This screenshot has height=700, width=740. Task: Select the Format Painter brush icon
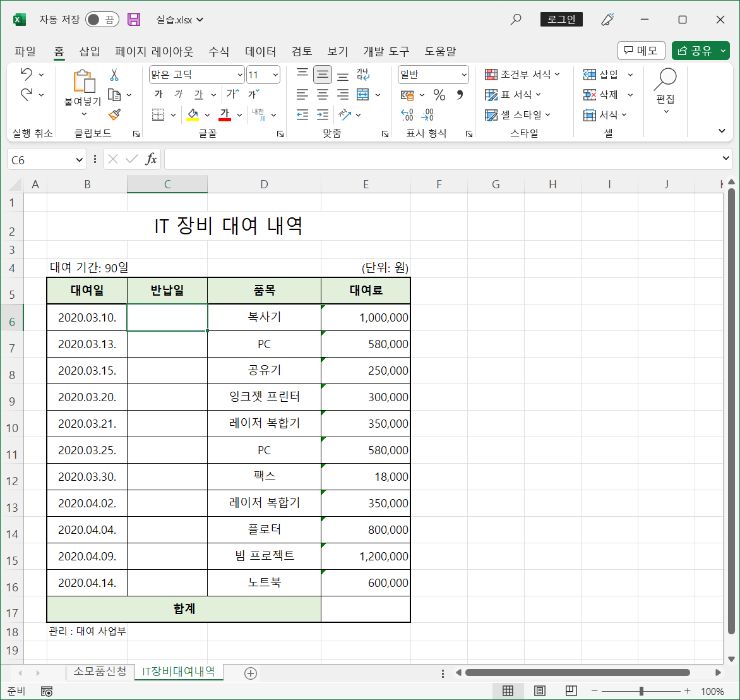pos(114,114)
